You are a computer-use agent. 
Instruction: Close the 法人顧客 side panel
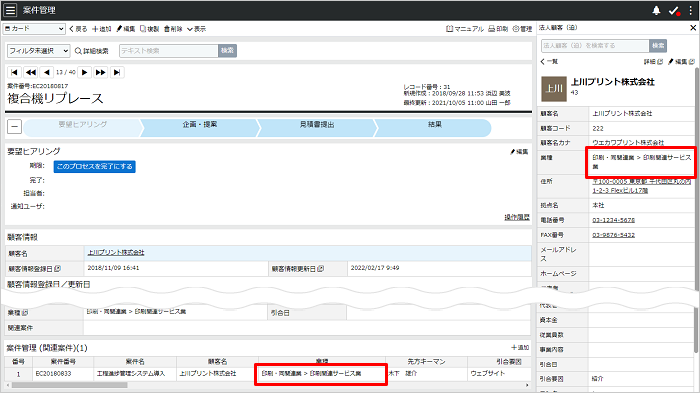point(693,28)
